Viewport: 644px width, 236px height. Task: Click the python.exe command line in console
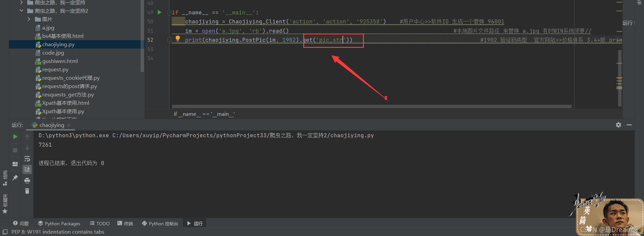(x=206, y=136)
